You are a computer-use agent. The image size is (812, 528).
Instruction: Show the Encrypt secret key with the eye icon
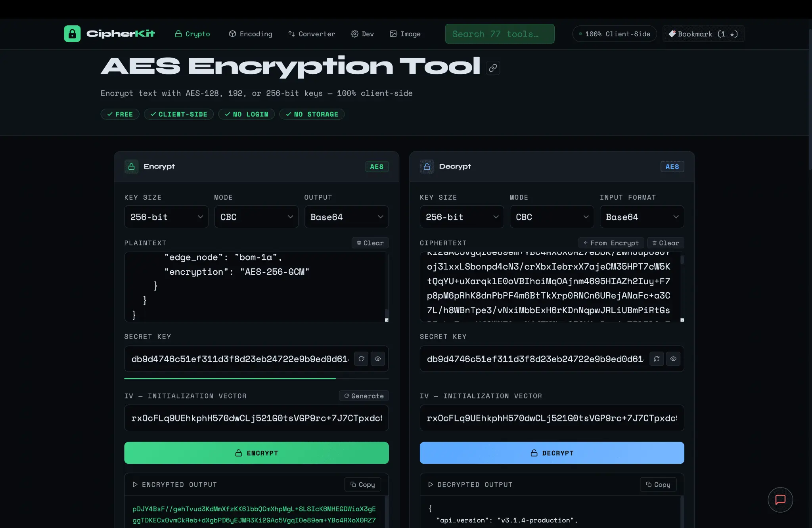click(378, 359)
